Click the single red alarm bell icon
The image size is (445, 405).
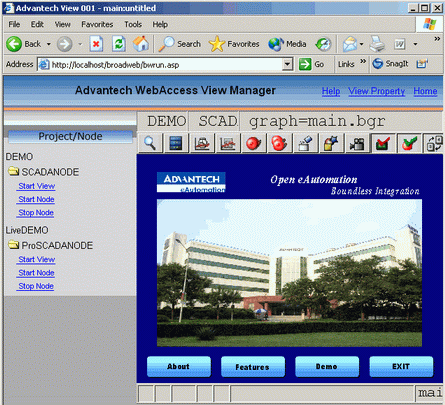coord(254,144)
